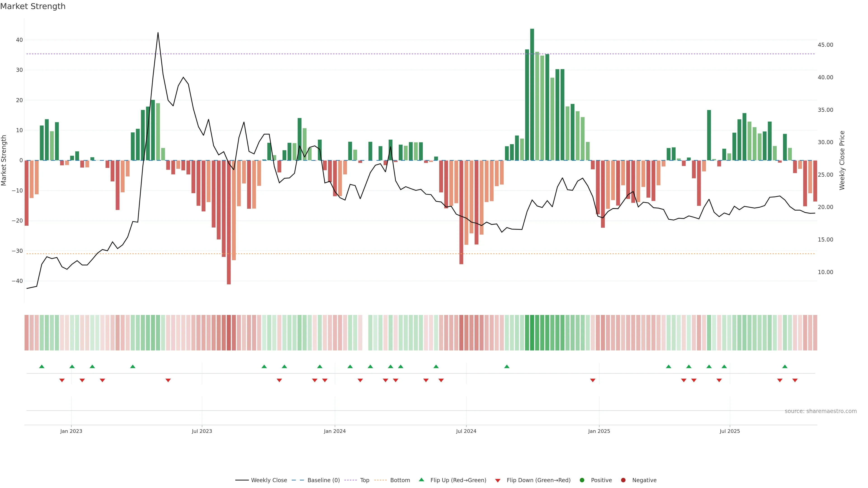Click Flip Down red triangle legend icon
Image resolution: width=868 pixels, height=488 pixels.
(x=498, y=481)
